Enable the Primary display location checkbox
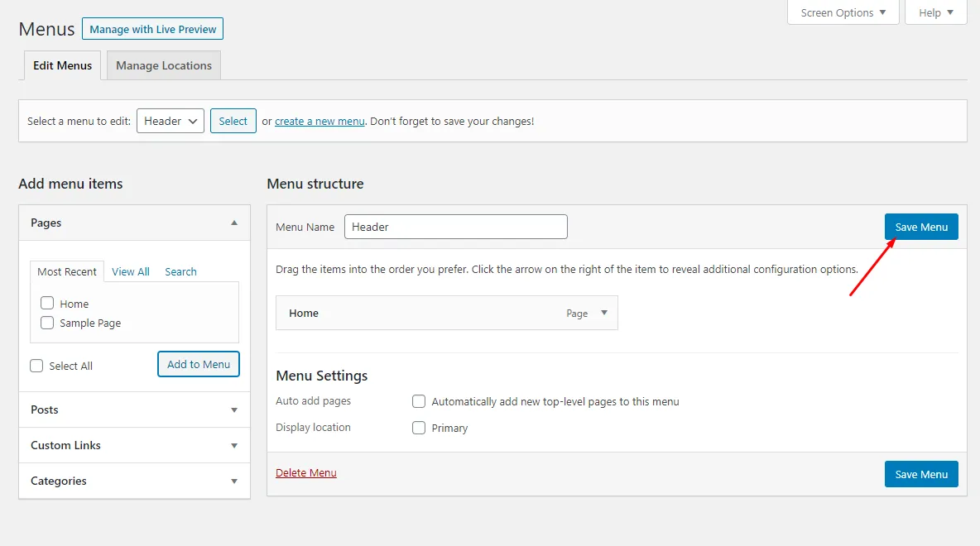980x546 pixels. click(419, 428)
